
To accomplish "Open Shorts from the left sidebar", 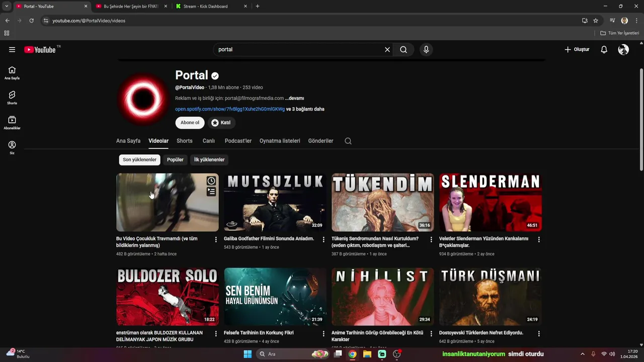I will pos(12,98).
